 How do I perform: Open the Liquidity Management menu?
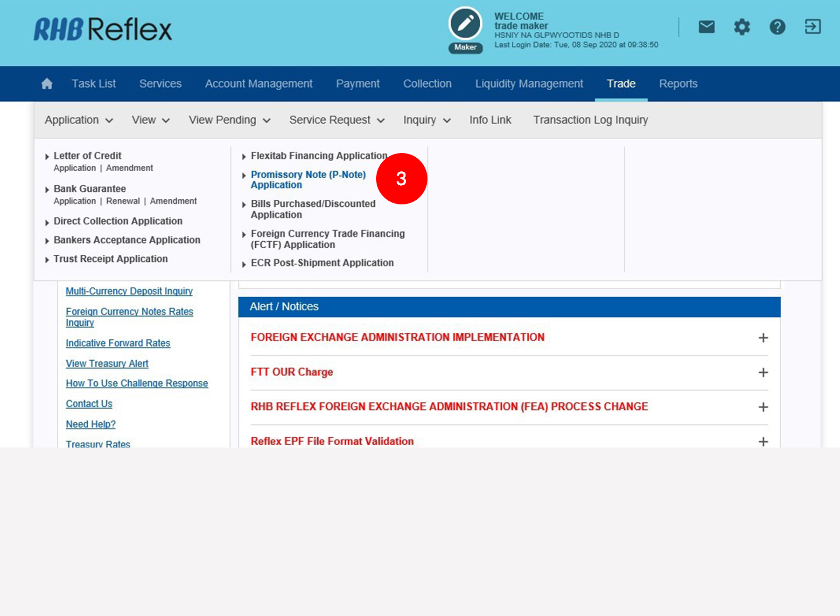coord(529,84)
